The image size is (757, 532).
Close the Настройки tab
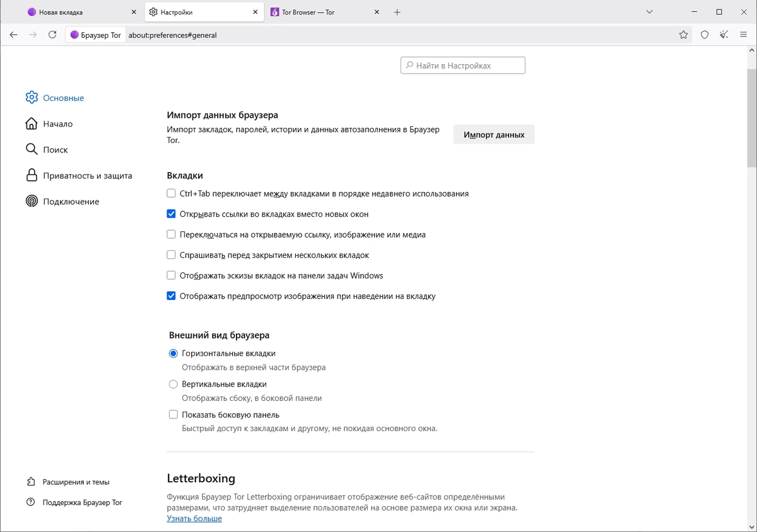pos(255,12)
